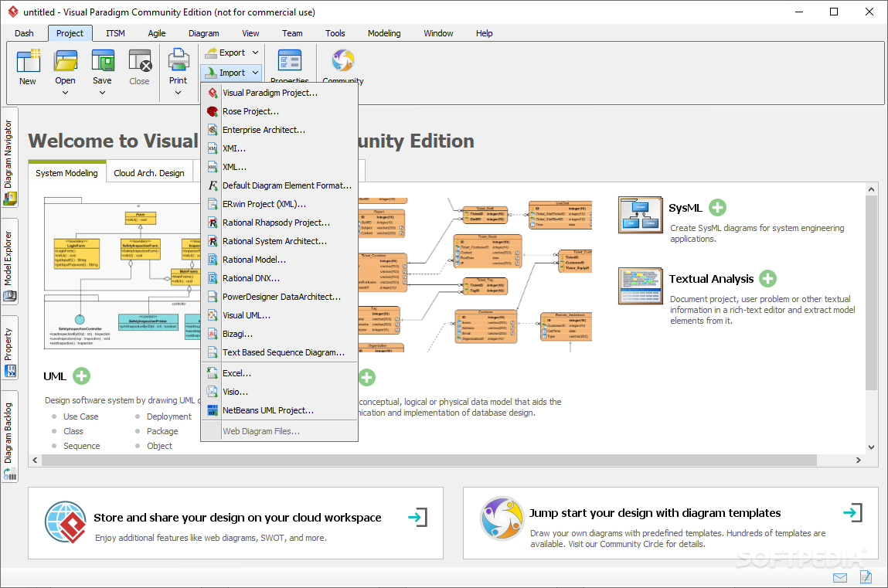Select Rational Model import

click(280, 260)
